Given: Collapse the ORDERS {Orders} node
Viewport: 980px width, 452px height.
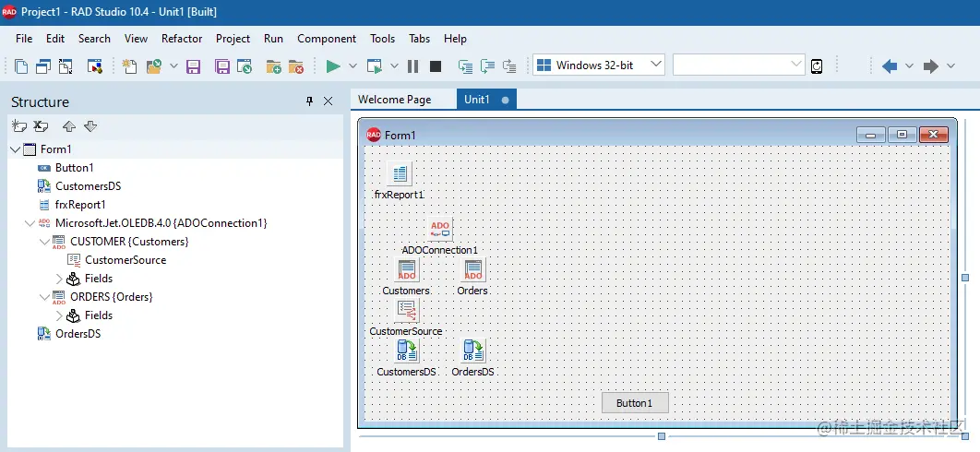Looking at the screenshot, I should (45, 297).
